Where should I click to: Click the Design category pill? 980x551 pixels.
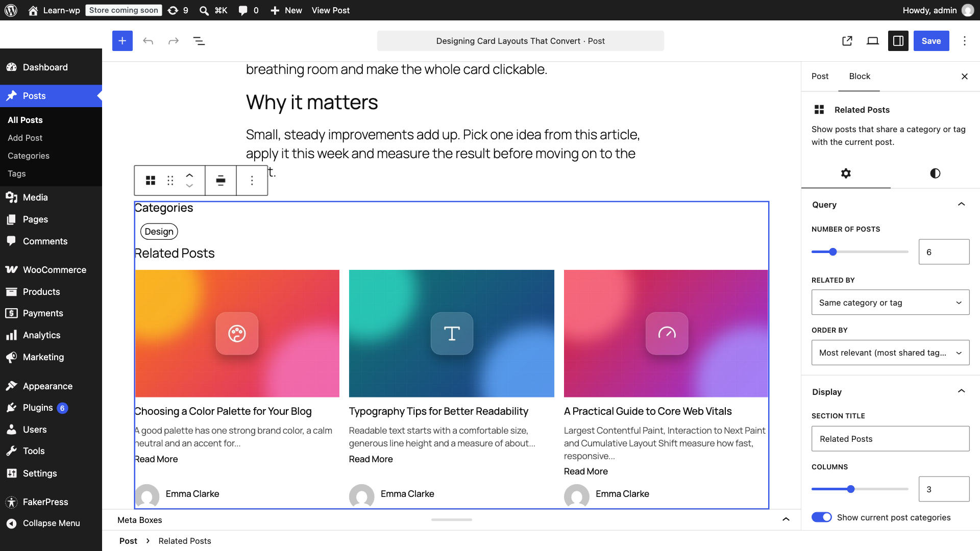pos(159,232)
